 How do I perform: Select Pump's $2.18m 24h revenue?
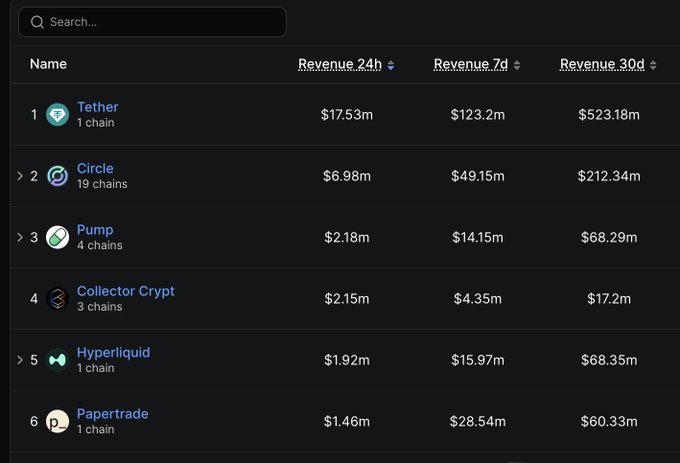[347, 237]
